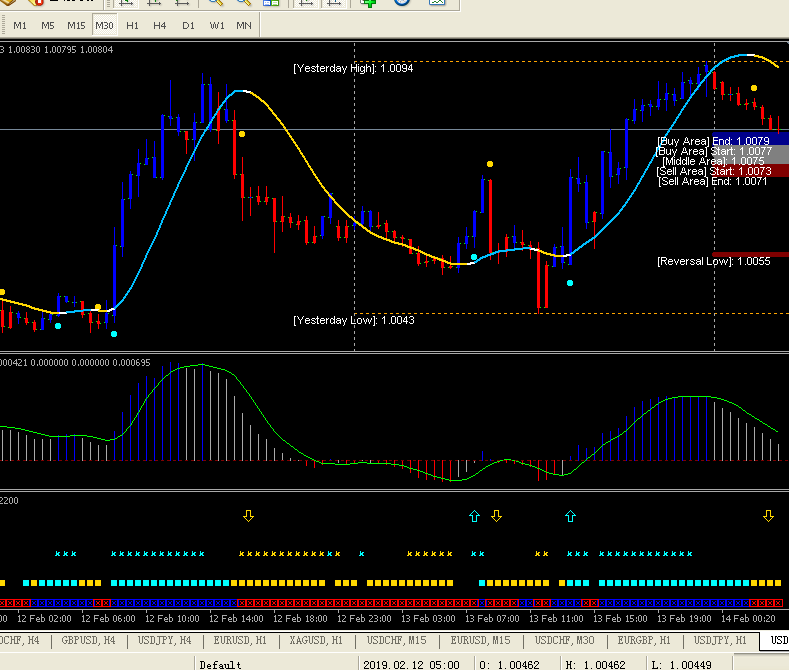Click the [Middle Area]: 1.0075 label

click(714, 161)
